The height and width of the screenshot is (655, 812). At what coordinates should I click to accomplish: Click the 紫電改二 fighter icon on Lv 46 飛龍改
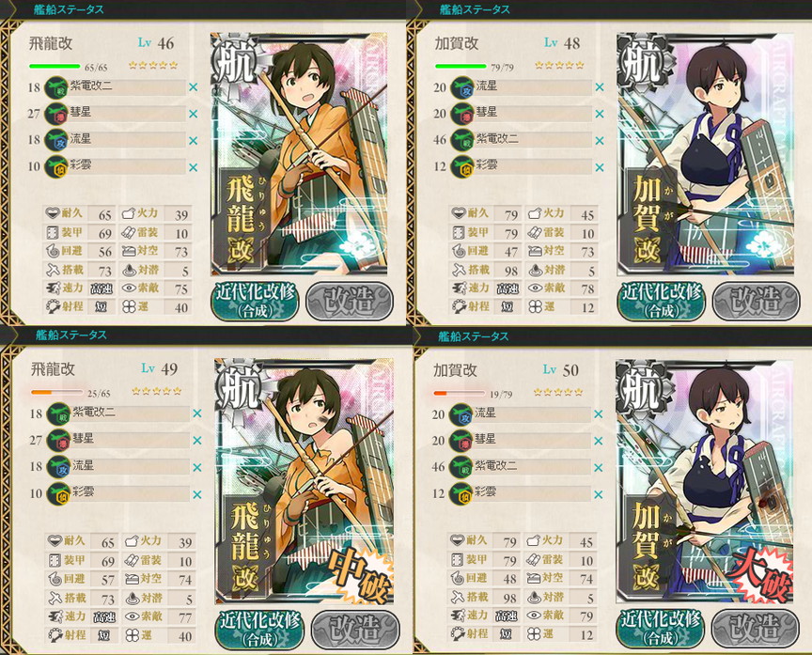click(x=56, y=87)
